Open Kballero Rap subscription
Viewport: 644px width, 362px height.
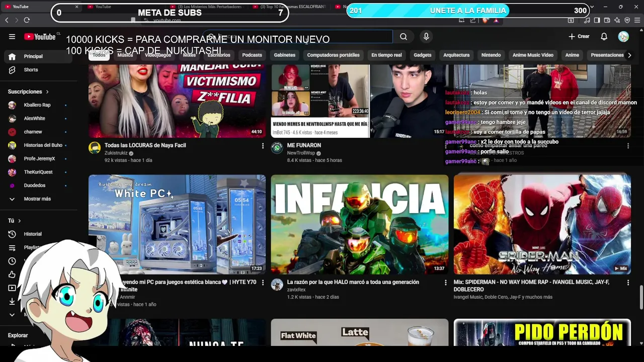click(x=39, y=105)
